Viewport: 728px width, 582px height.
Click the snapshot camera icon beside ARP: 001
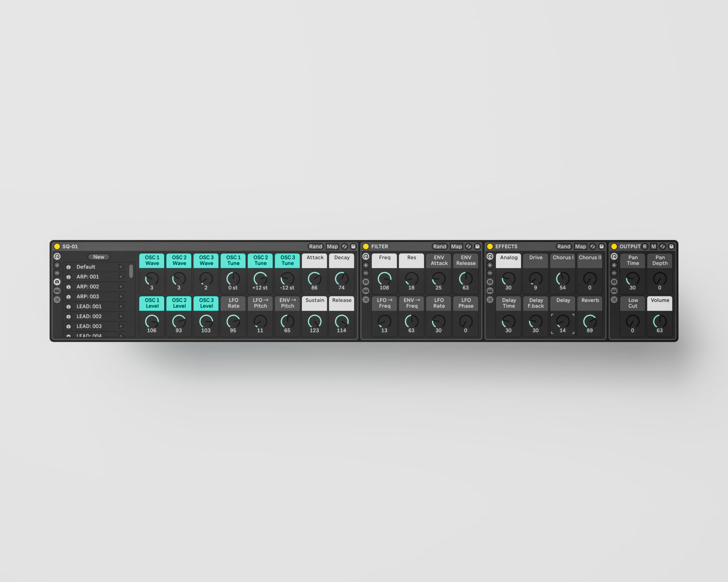click(69, 276)
